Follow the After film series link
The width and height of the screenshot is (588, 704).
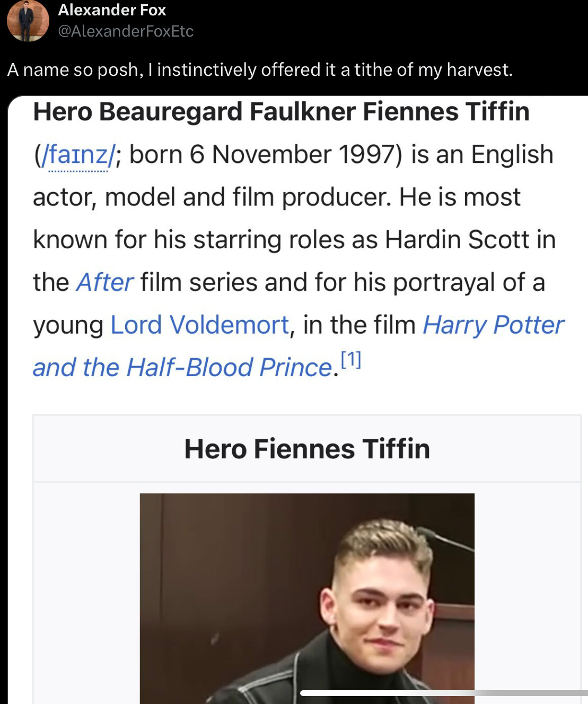tap(104, 282)
